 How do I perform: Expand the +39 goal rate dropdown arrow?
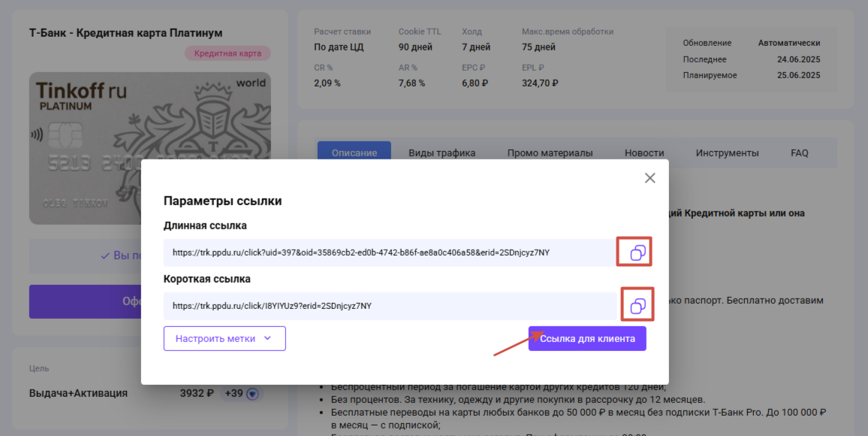click(x=252, y=394)
